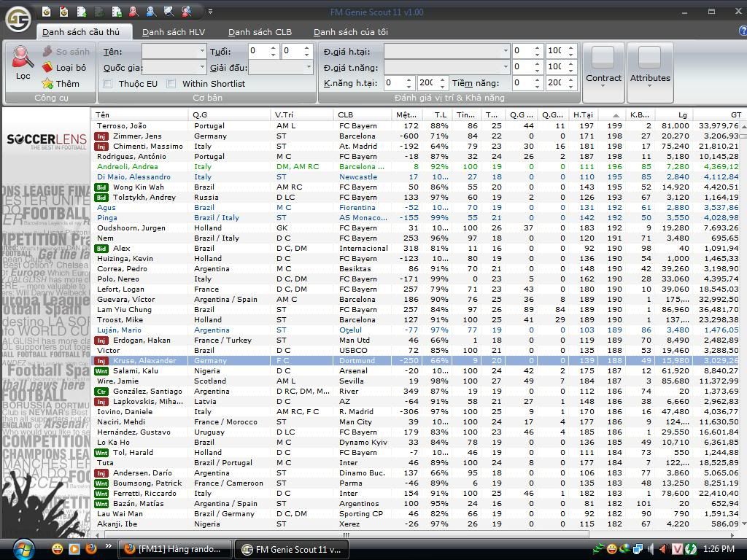Increase the minimum Tuổi age spinner
747x560 pixels.
point(273,47)
